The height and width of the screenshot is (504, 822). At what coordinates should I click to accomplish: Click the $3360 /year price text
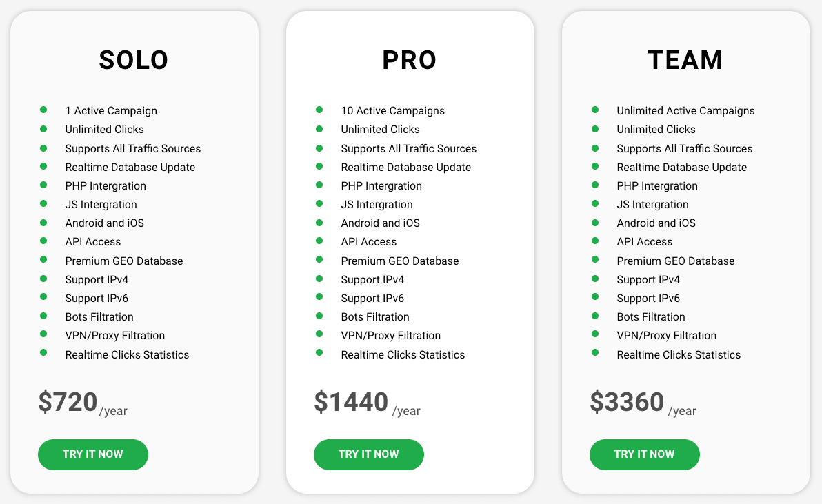[643, 403]
